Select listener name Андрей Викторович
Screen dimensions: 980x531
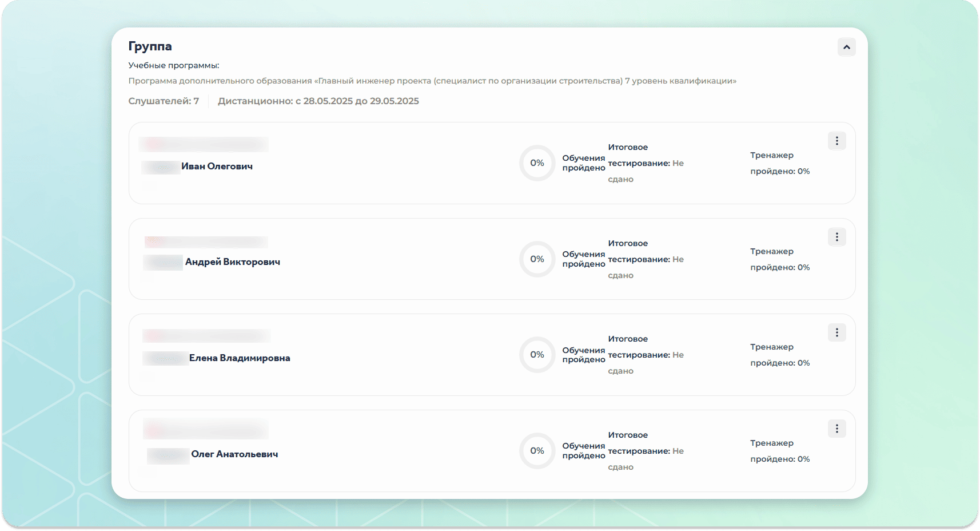pos(233,262)
